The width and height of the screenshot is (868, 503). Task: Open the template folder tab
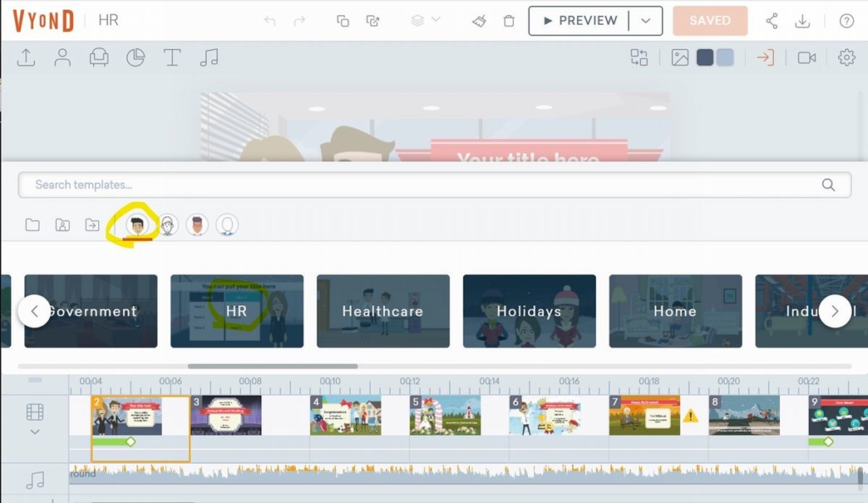pos(33,225)
